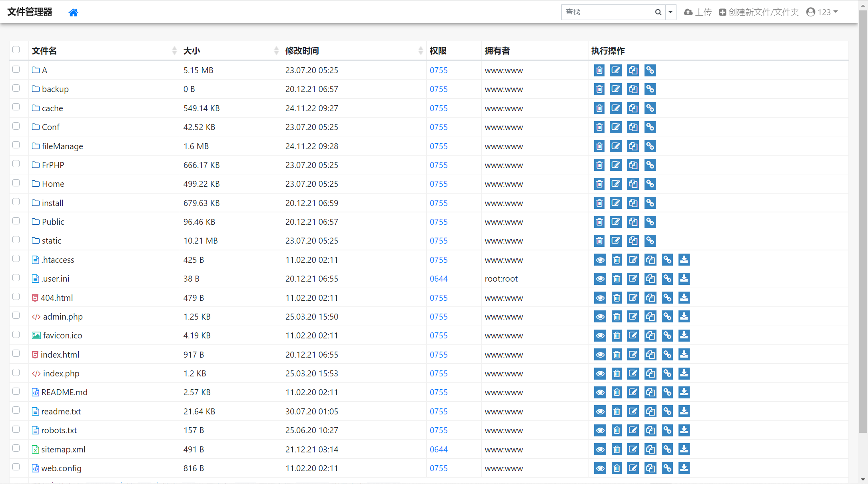Download the .htaccess file

[x=684, y=260]
